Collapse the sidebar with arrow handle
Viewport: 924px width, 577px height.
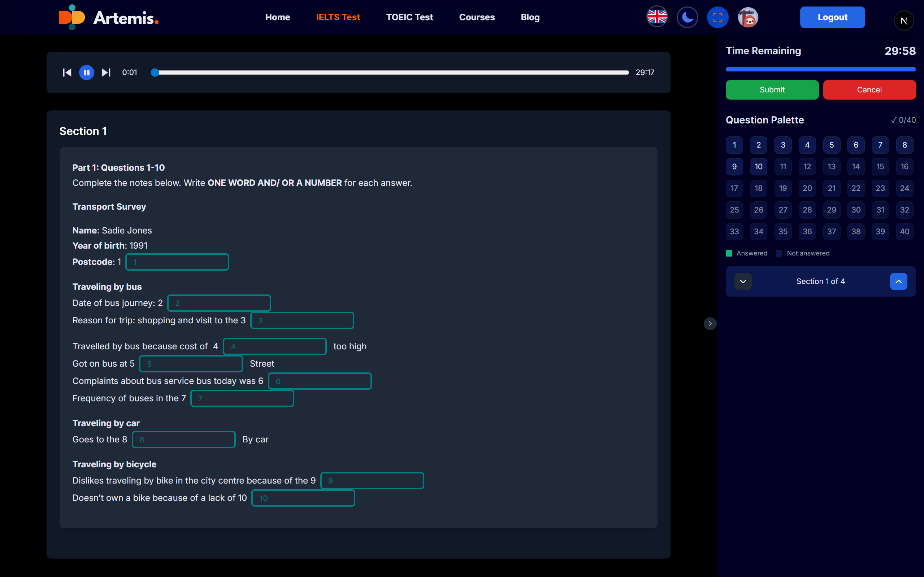(x=710, y=324)
